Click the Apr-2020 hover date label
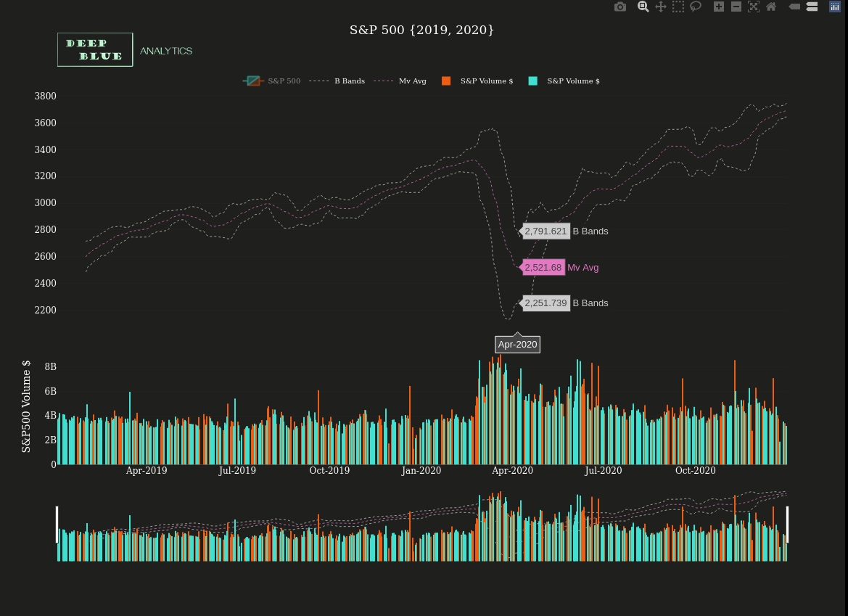This screenshot has height=616, width=848. pyautogui.click(x=517, y=345)
